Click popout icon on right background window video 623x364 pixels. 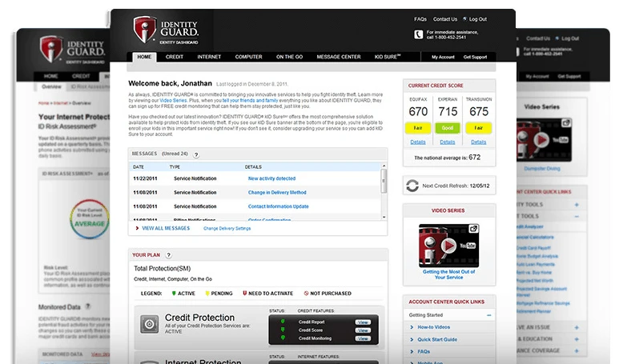566,123
